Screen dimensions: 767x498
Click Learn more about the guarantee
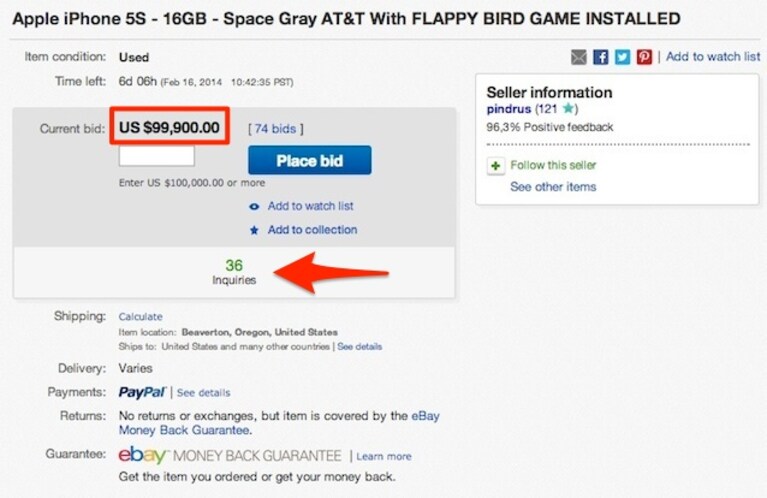pos(384,456)
